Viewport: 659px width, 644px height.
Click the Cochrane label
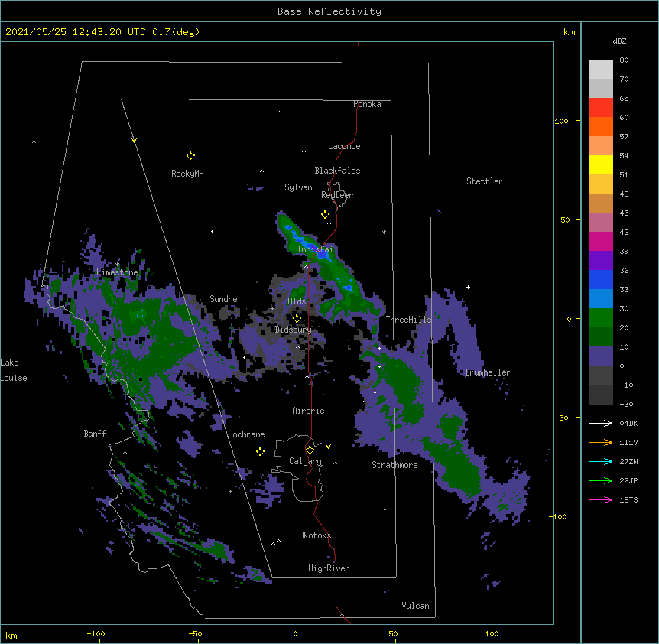[246, 434]
